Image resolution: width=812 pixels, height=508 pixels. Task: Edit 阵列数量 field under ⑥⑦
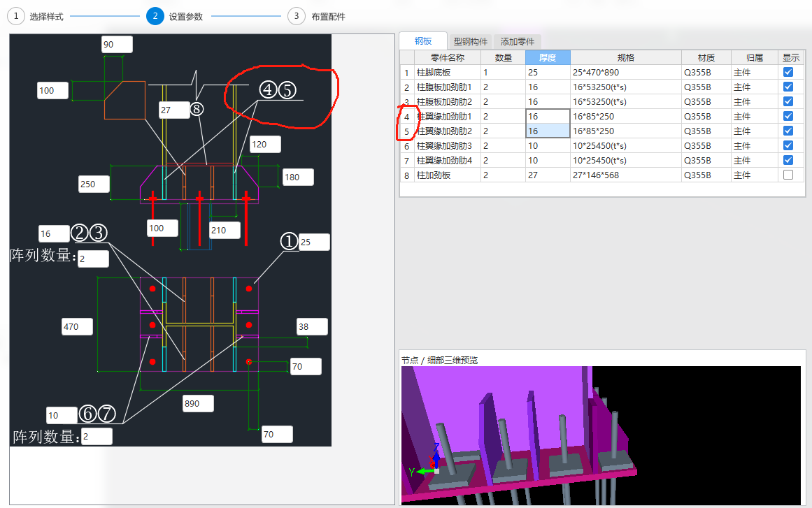pos(97,437)
